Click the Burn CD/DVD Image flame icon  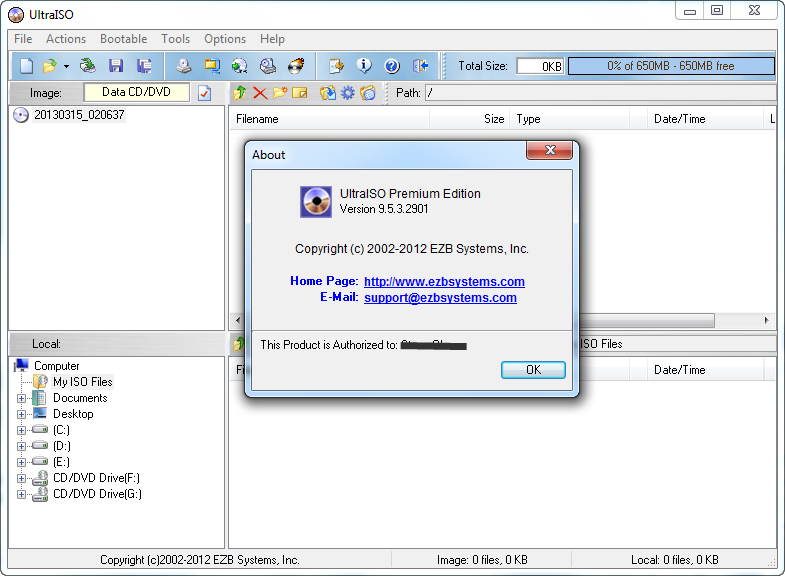click(x=296, y=66)
